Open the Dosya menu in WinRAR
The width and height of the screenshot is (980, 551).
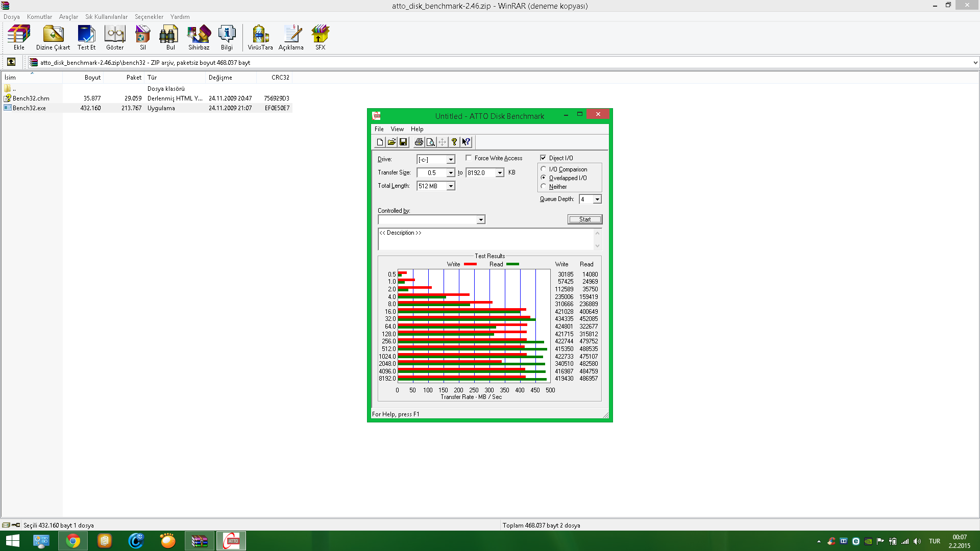[x=12, y=17]
